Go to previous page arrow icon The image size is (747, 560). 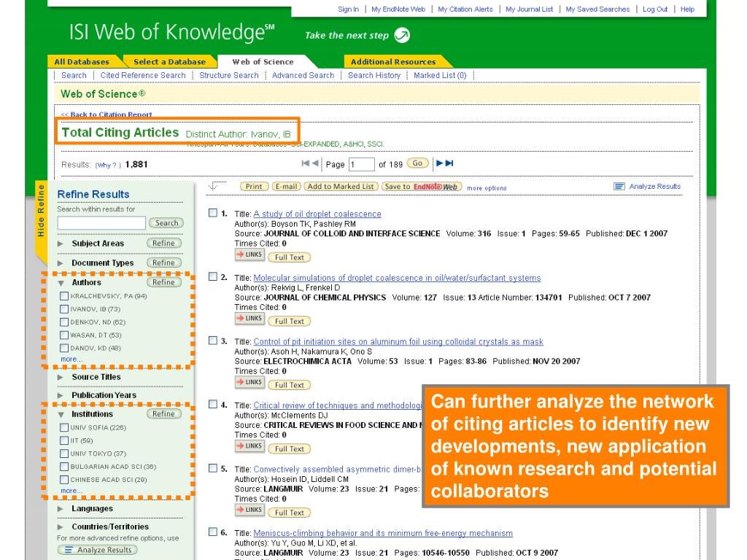tap(315, 163)
